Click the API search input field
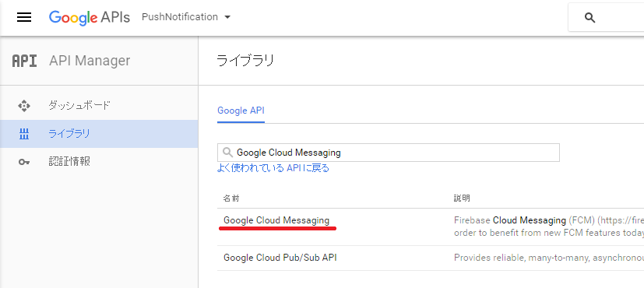Viewport: 644px width, 288px height. (x=388, y=153)
